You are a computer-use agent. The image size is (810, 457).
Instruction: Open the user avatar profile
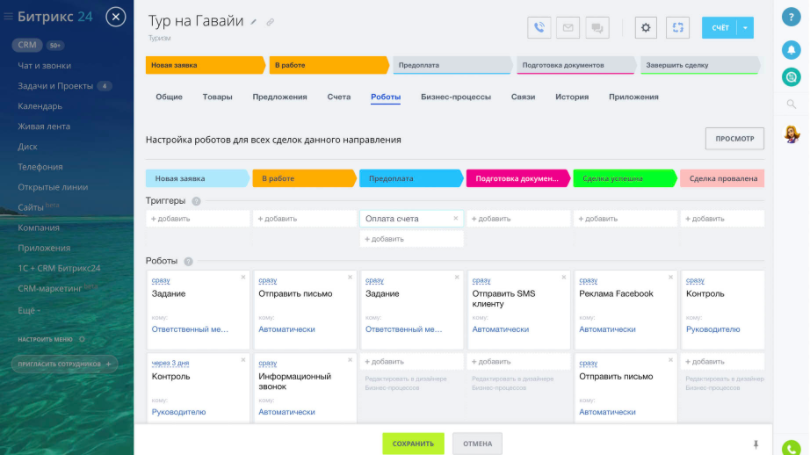[791, 135]
